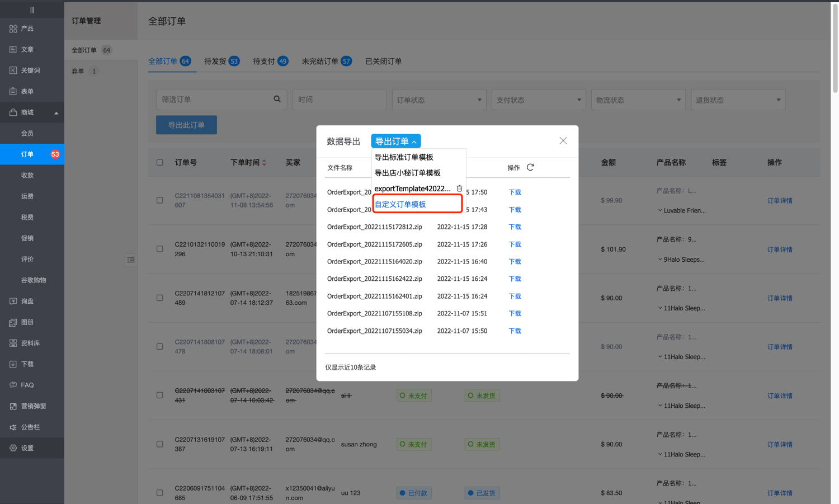
Task: Collapse the 商城 sidebar menu group
Action: point(56,112)
